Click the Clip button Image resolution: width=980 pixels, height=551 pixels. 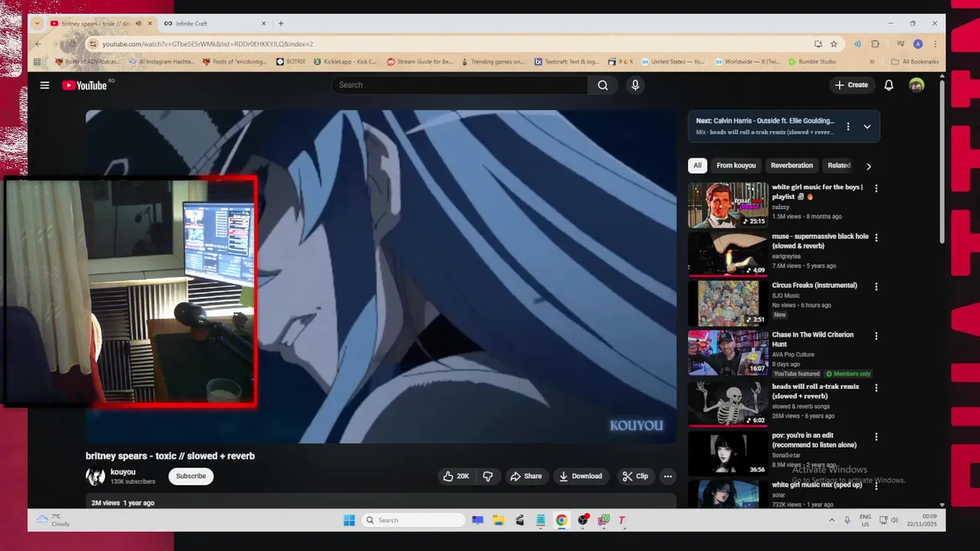pyautogui.click(x=635, y=476)
